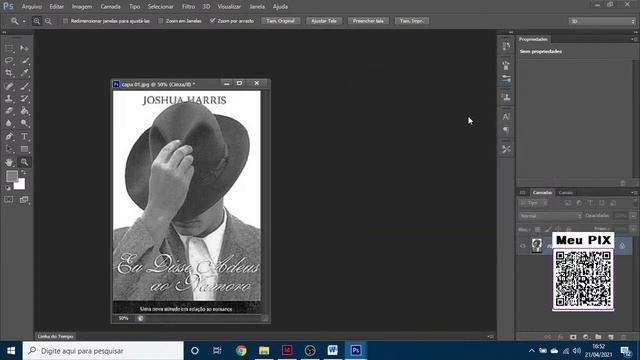The height and width of the screenshot is (360, 640).
Task: Select the History Brush tool
Action: pyautogui.click(x=24, y=98)
